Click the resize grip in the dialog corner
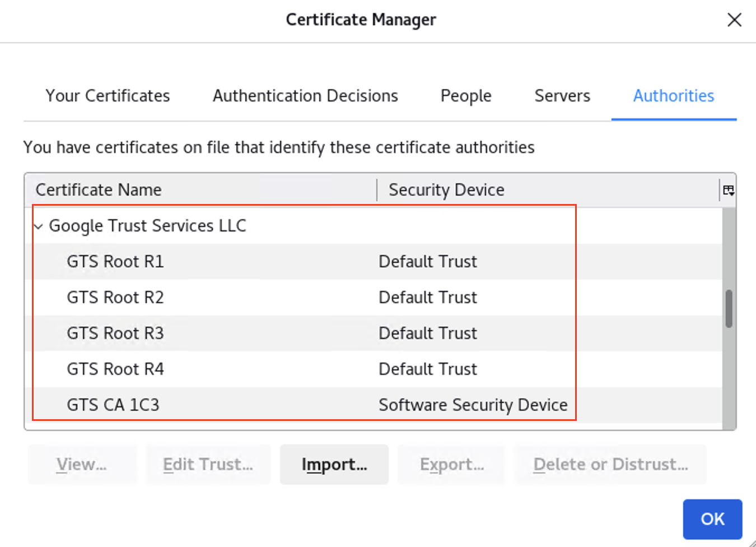The width and height of the screenshot is (756, 547). pos(752,543)
